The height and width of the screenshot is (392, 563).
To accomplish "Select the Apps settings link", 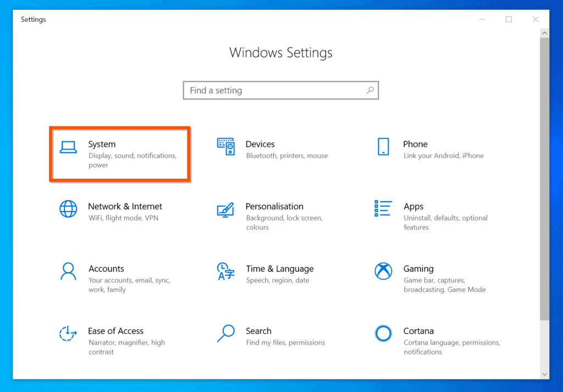I will (x=413, y=206).
